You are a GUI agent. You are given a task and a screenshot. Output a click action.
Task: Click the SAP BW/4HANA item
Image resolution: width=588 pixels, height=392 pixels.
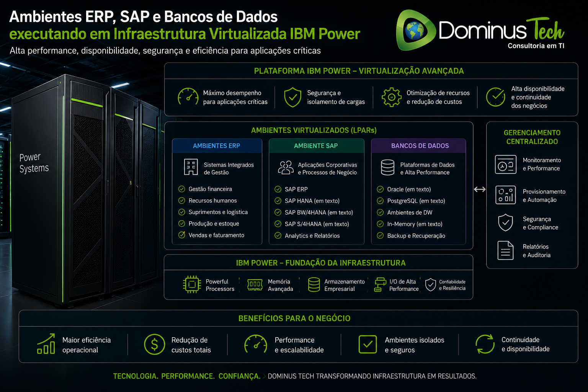(319, 212)
